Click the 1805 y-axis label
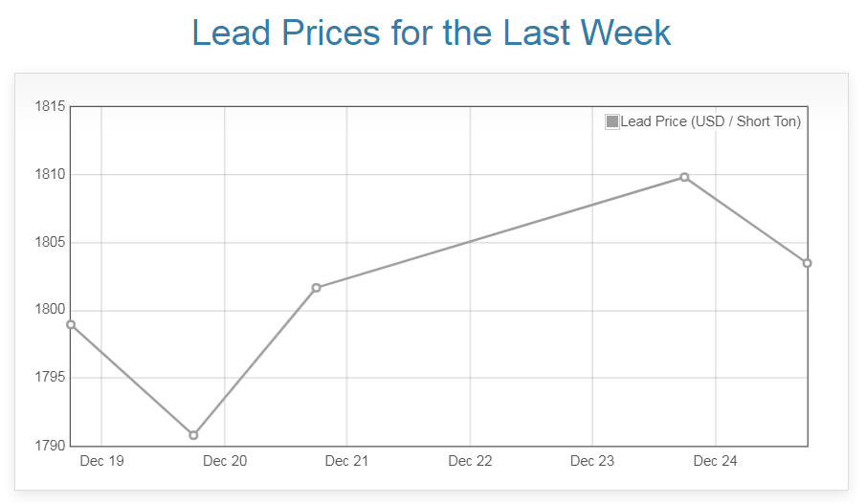Image resolution: width=866 pixels, height=504 pixels. tap(50, 242)
